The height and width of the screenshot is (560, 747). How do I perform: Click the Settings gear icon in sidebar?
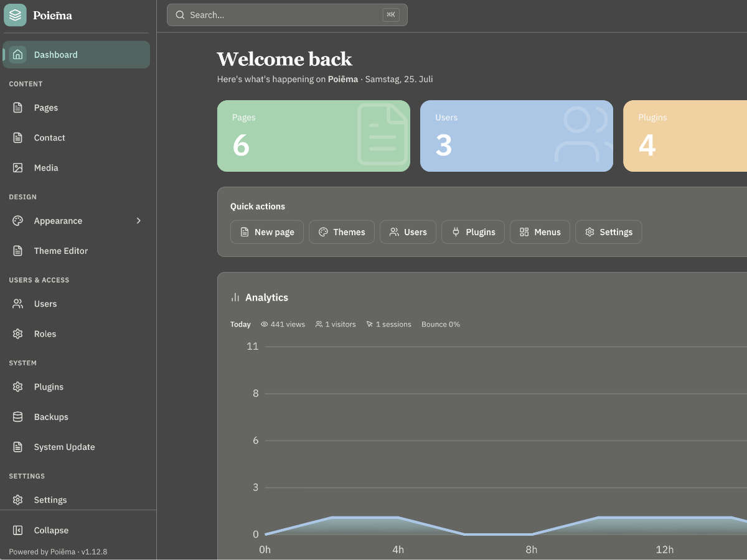click(x=18, y=500)
